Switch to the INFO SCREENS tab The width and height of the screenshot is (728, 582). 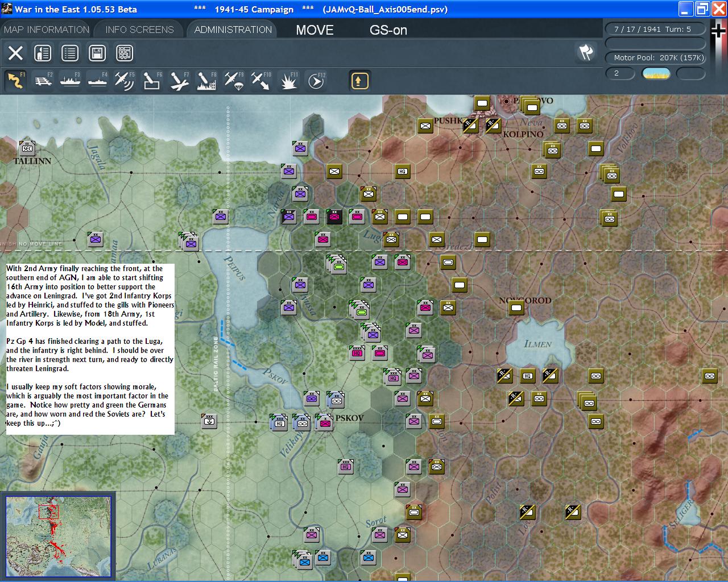click(x=139, y=30)
